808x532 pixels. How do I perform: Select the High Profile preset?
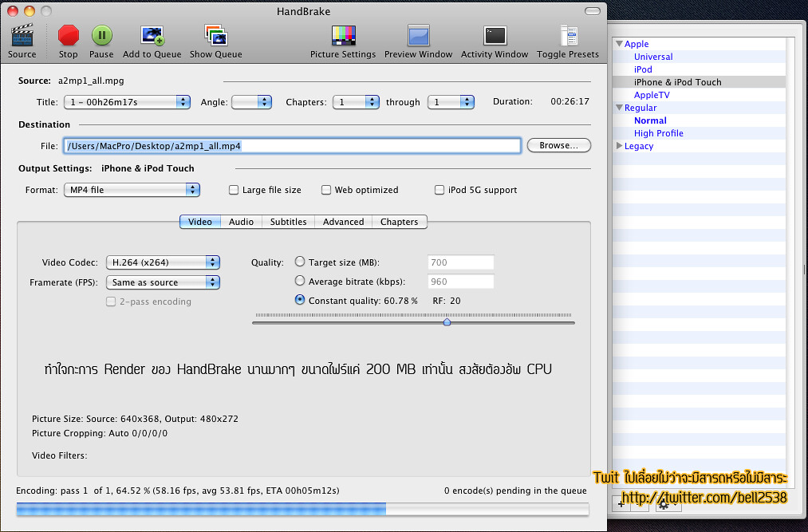(658, 133)
